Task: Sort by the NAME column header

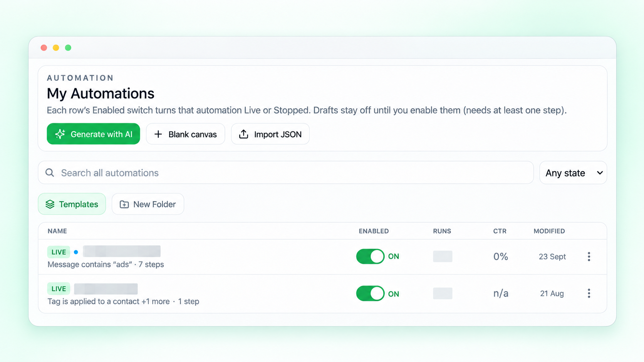Action: coord(57,231)
